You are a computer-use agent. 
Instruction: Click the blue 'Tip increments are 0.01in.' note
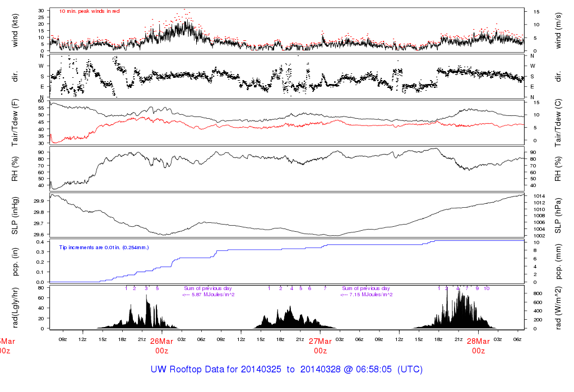coord(104,248)
